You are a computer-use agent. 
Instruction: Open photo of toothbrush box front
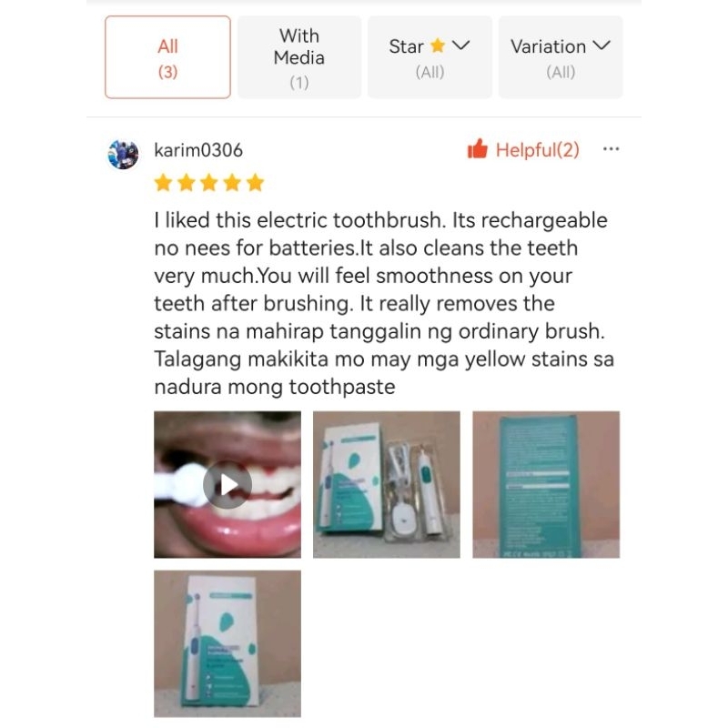coord(227,643)
